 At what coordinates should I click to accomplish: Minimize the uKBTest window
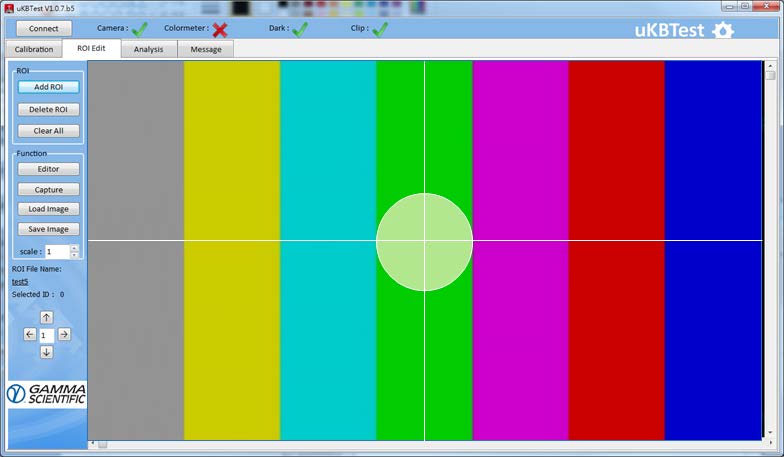pos(730,6)
